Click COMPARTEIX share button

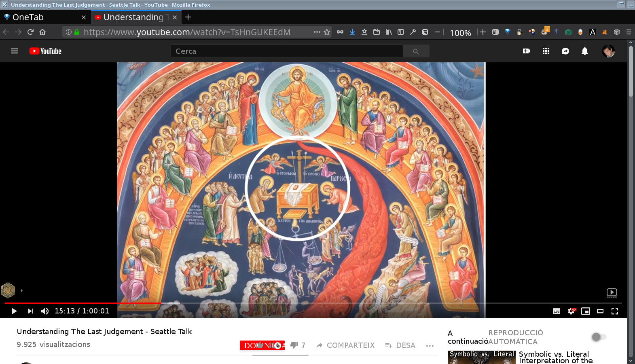click(x=345, y=345)
